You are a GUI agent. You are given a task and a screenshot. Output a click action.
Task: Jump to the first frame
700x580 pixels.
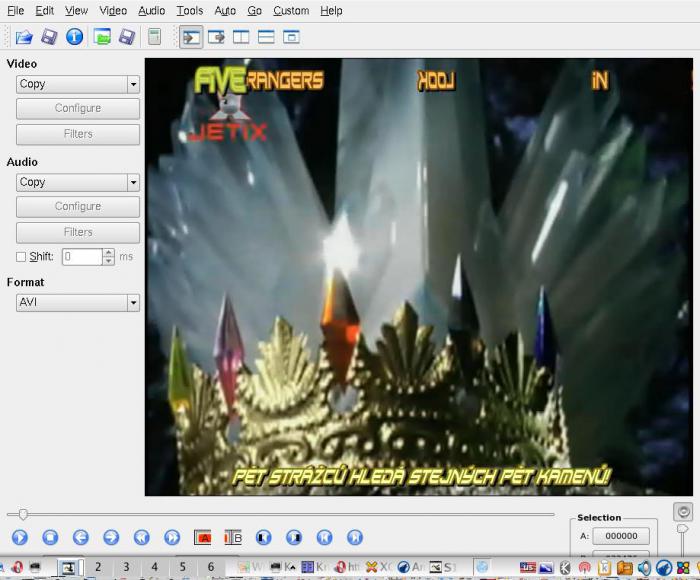(x=325, y=537)
